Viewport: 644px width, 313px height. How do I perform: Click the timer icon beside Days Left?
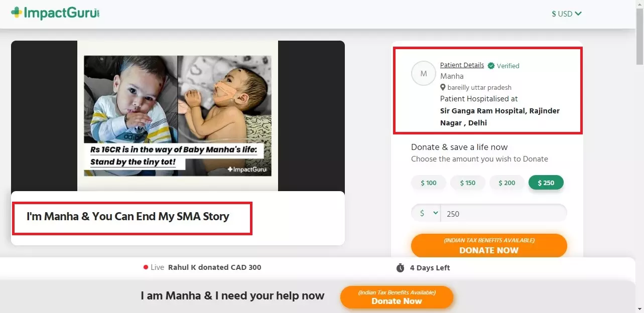(x=400, y=268)
